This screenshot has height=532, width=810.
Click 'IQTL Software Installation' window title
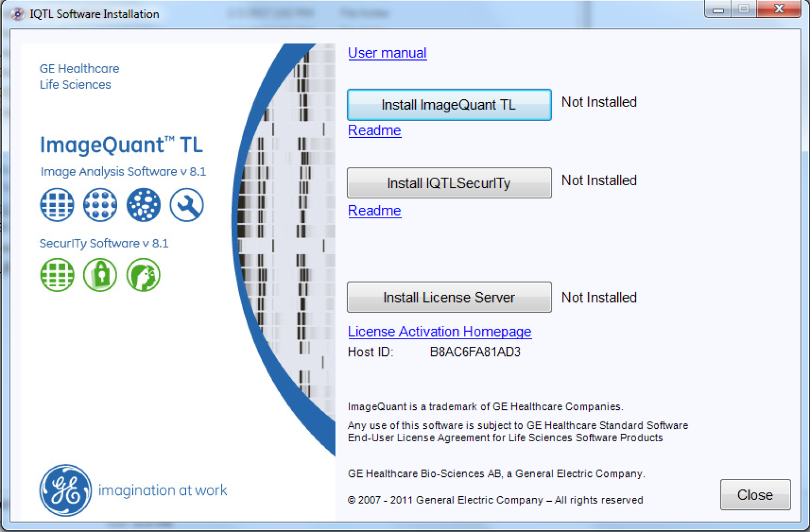tap(94, 14)
